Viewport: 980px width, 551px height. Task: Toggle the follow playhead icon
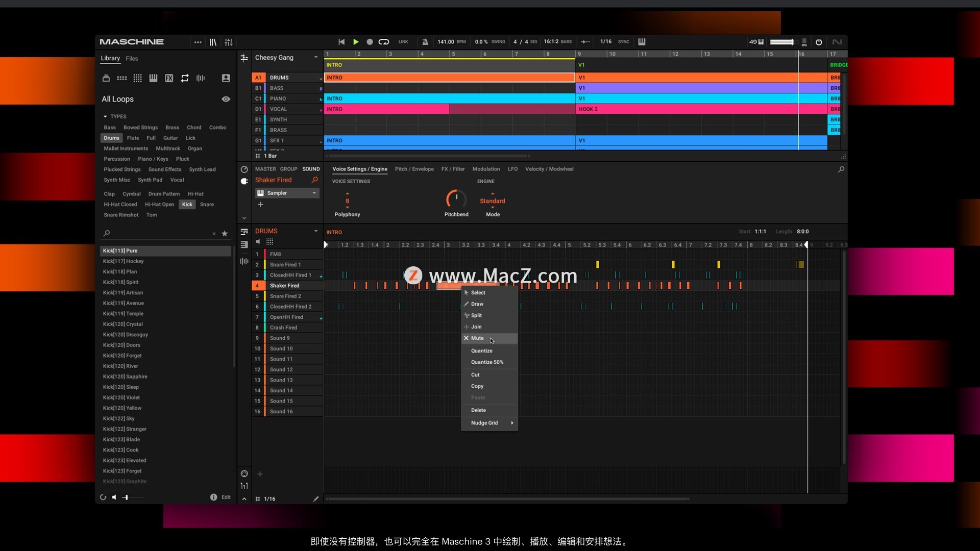585,42
